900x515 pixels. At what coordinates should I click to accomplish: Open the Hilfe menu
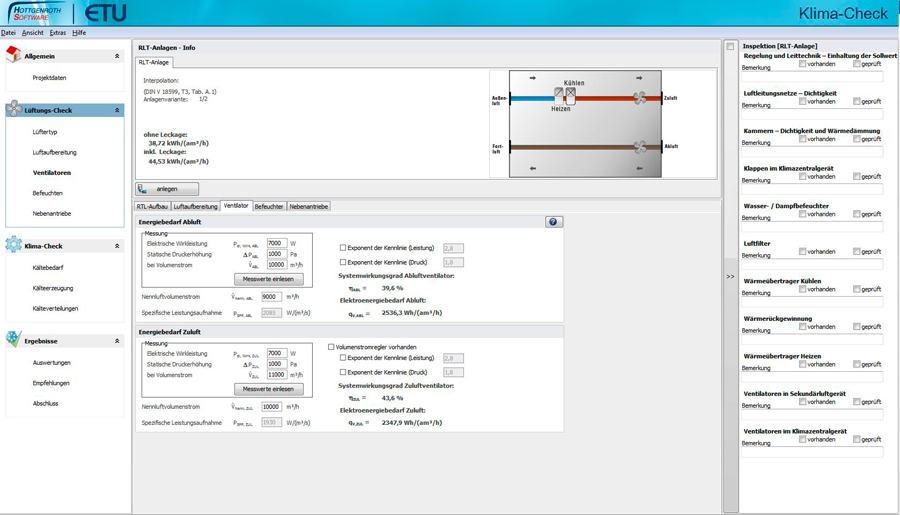pyautogui.click(x=79, y=33)
